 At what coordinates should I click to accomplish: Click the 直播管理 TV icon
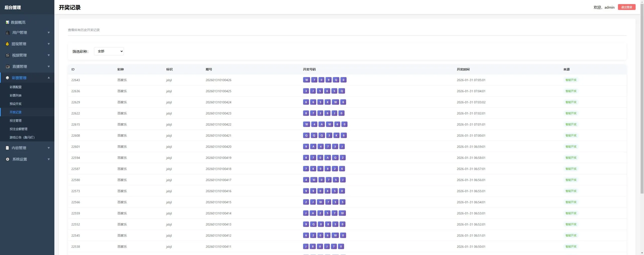pos(8,67)
